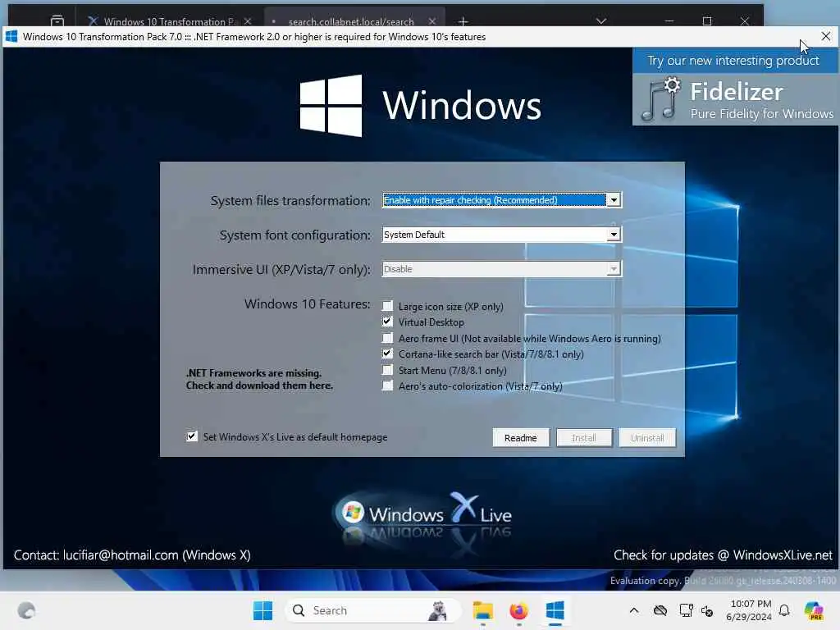Open the display/network tray icon
This screenshot has height=630, width=840.
686,610
